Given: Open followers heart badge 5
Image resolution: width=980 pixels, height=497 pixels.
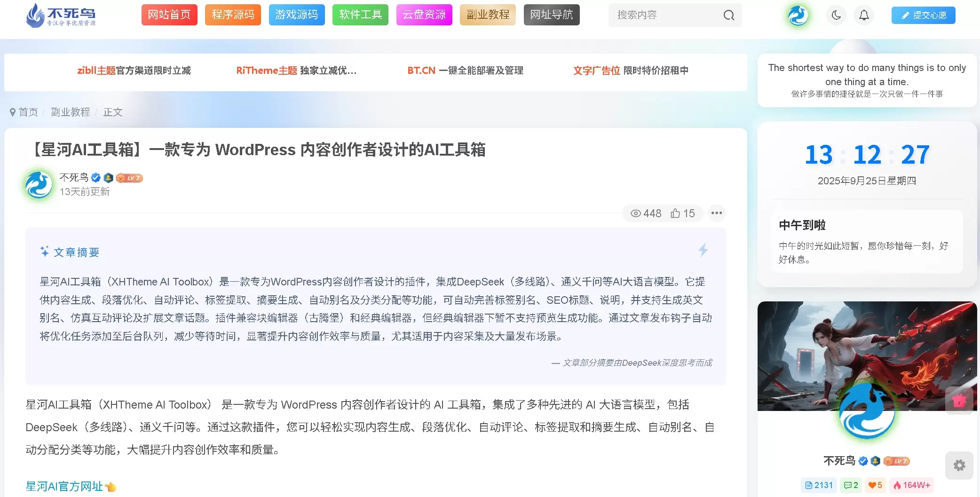Looking at the screenshot, I should click(x=875, y=485).
